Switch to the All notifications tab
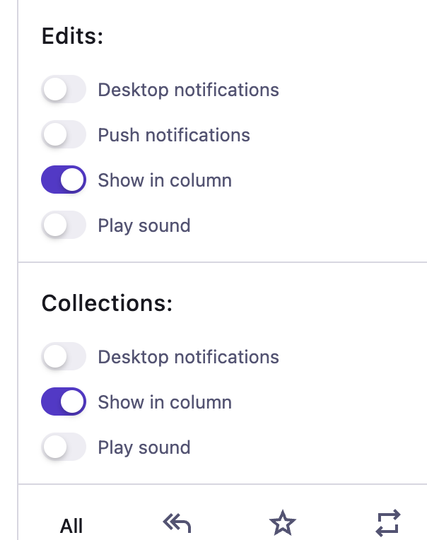Image resolution: width=427 pixels, height=540 pixels. coord(71,526)
